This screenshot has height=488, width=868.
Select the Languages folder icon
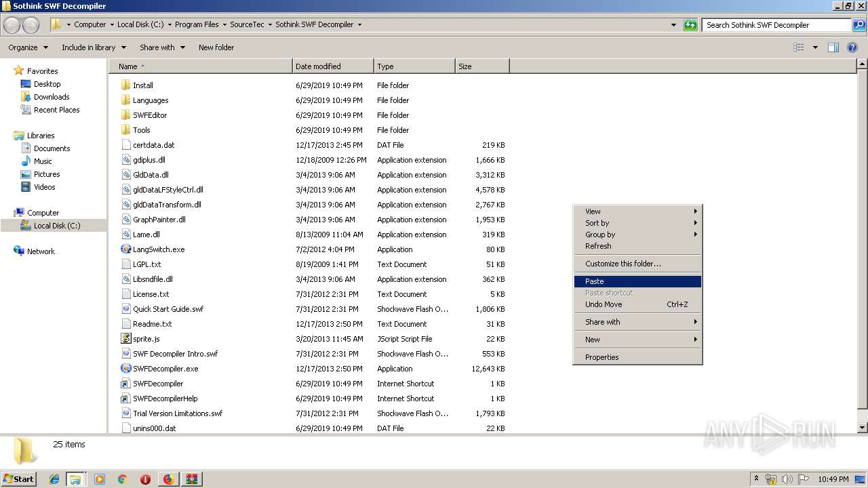point(125,100)
